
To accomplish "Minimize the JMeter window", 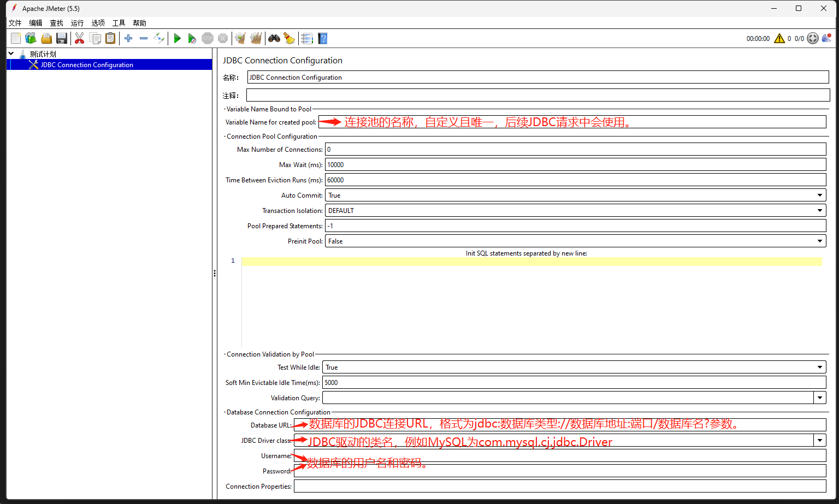I will click(x=774, y=8).
